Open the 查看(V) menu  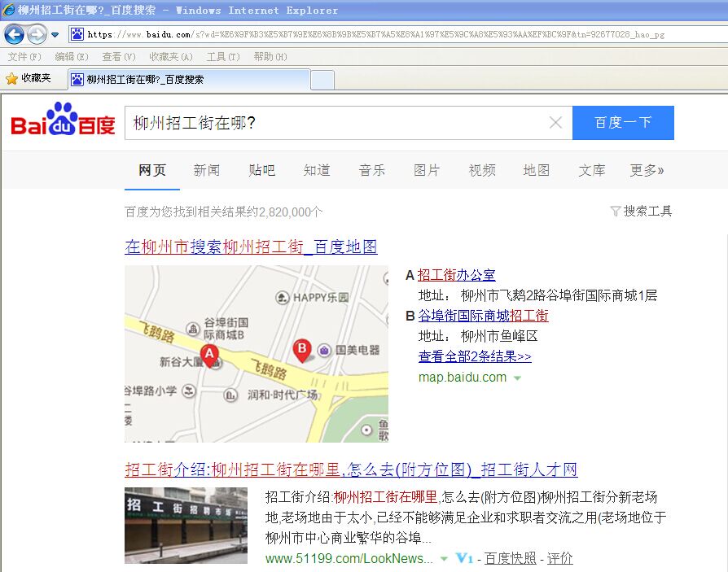coord(119,57)
